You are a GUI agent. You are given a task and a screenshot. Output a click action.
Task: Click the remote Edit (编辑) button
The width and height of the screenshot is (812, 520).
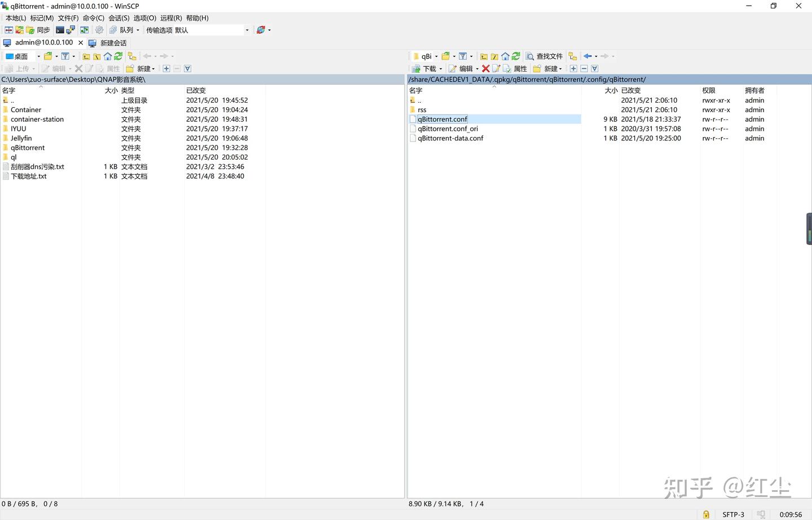[461, 68]
